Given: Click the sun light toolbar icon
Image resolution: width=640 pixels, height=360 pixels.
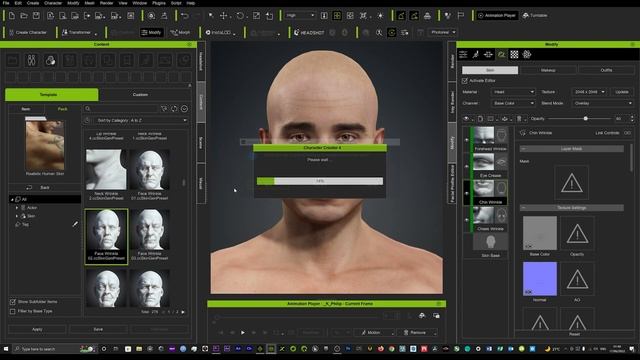Looking at the screenshot, I should (380, 16).
